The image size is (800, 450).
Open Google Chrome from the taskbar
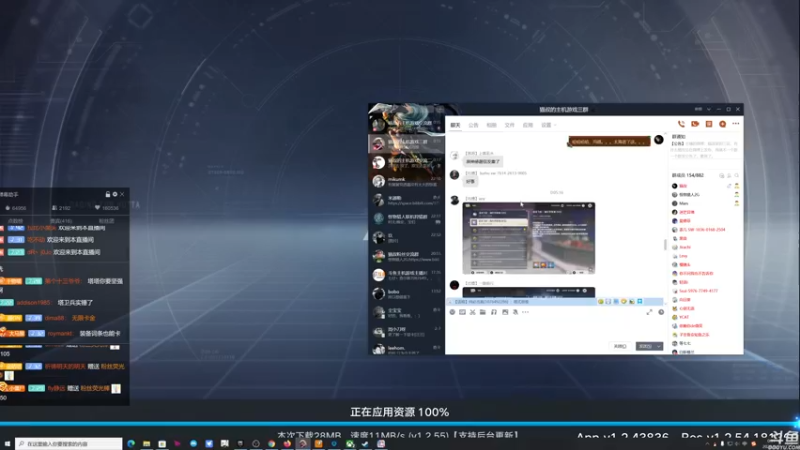(271, 444)
